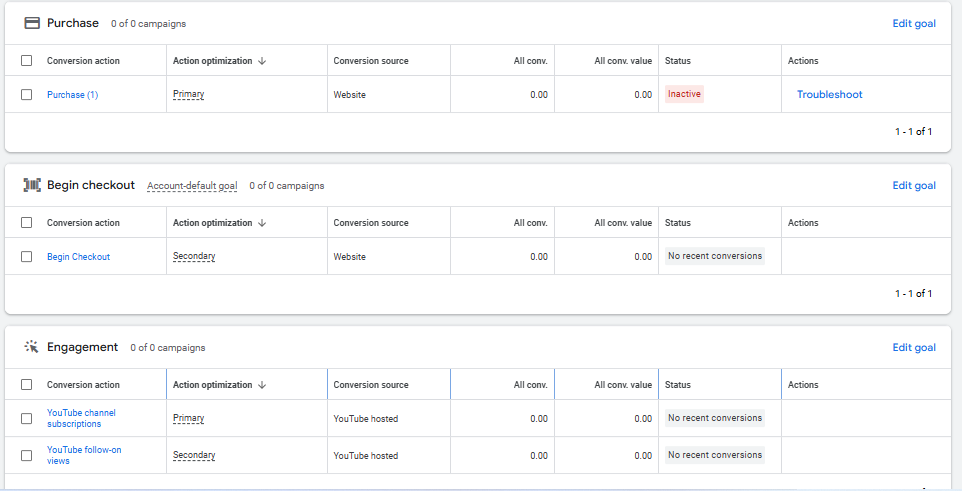Click the Purchase goal credit card icon
Viewport: 962px width, 491px height.
32,23
